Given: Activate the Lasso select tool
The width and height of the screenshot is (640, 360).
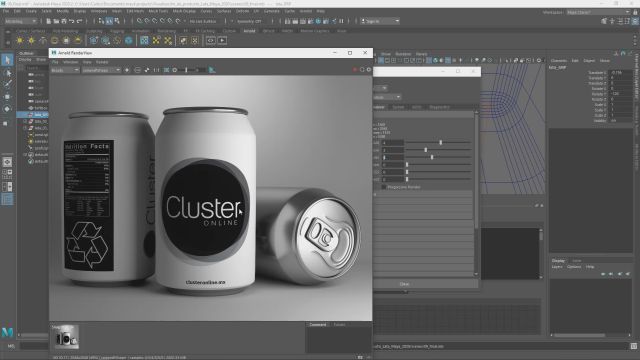Looking at the screenshot, I should [x=7, y=73].
